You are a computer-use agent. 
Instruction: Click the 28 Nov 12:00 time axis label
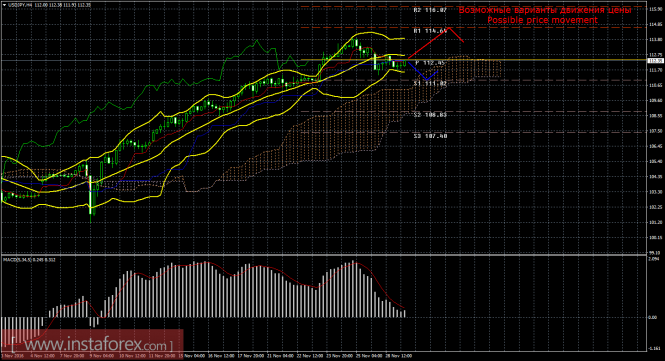pos(400,355)
